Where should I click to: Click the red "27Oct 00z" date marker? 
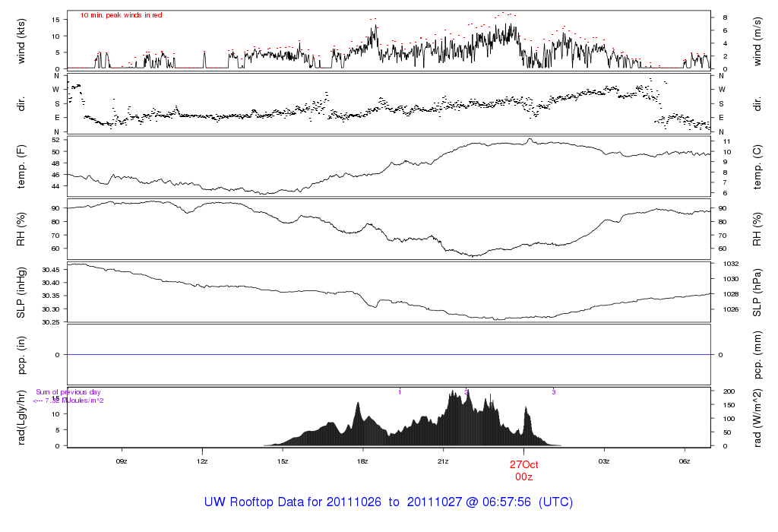pos(523,470)
